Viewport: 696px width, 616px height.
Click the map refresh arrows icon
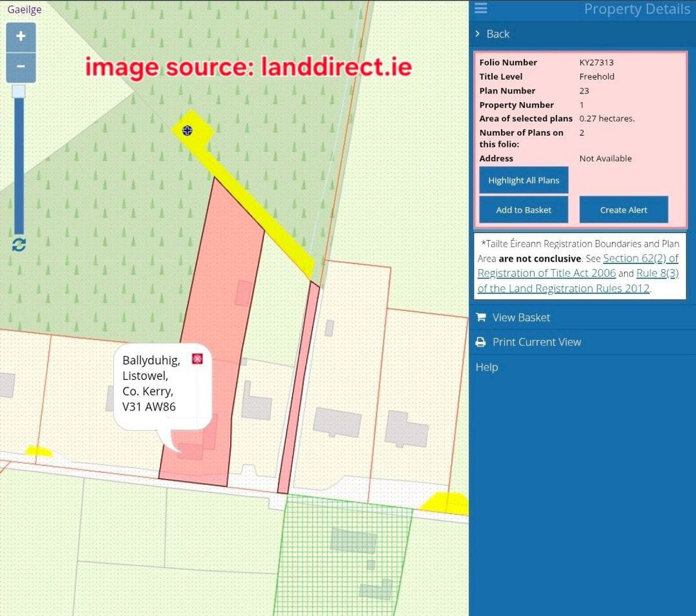(19, 245)
